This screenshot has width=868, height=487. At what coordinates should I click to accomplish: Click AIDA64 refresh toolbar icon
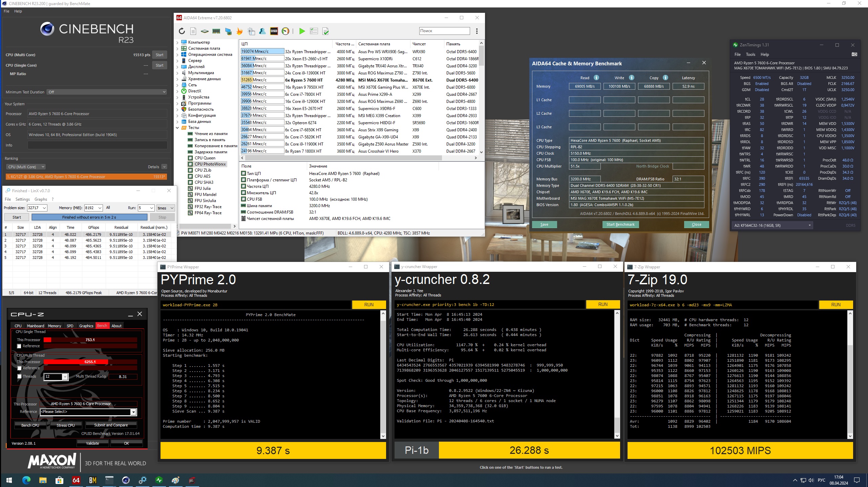point(182,31)
